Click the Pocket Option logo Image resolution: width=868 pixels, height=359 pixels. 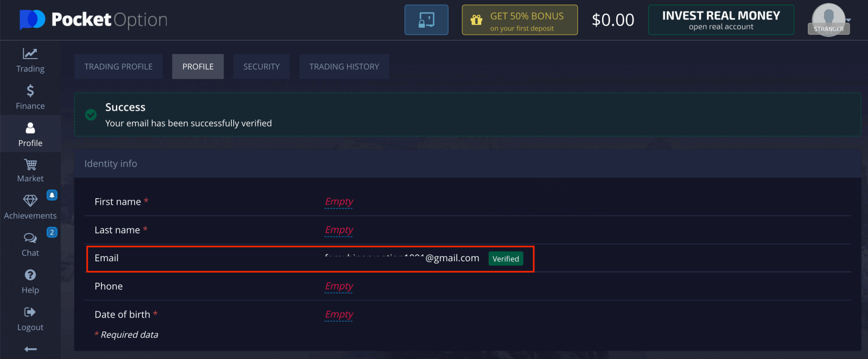coord(93,20)
